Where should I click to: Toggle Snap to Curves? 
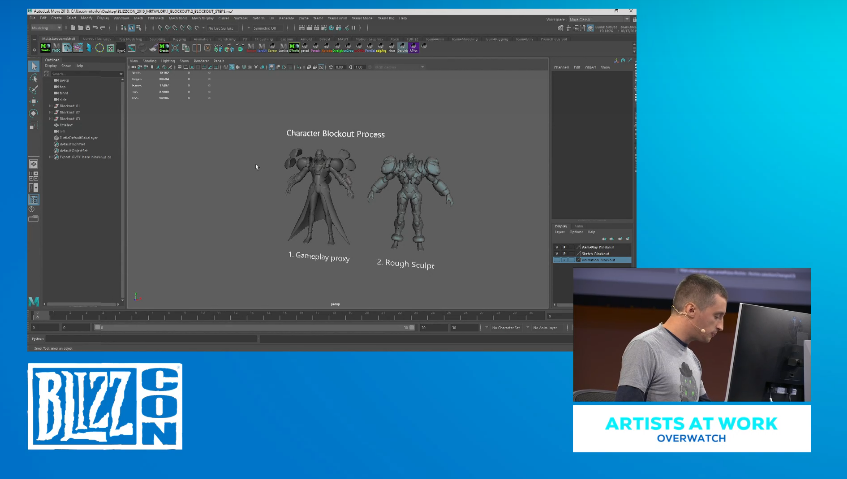[x=167, y=28]
